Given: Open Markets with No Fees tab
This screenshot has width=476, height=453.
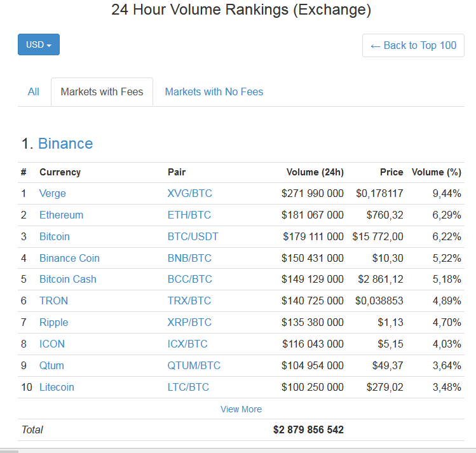Looking at the screenshot, I should [214, 91].
